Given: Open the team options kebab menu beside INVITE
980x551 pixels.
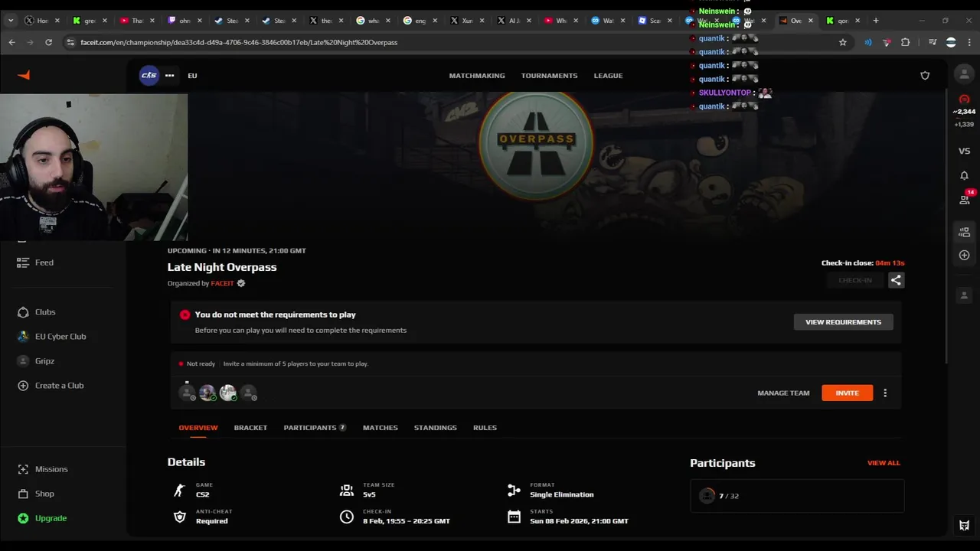Looking at the screenshot, I should 885,393.
